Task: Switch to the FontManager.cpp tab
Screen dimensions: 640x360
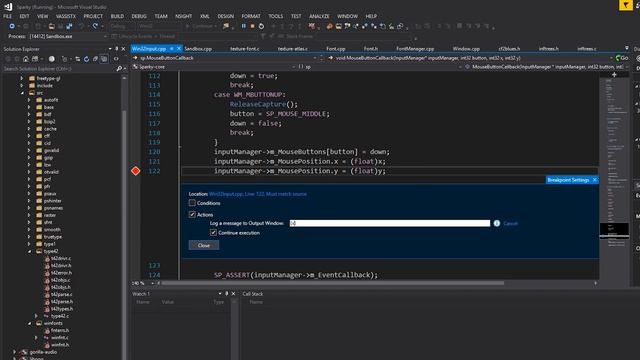Action: [415, 49]
